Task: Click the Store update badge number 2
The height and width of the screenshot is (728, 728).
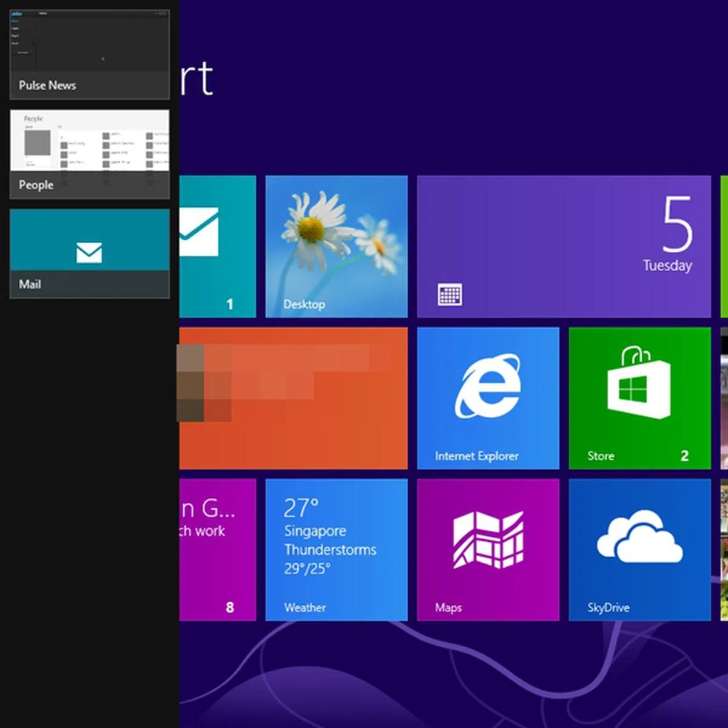Action: (684, 456)
